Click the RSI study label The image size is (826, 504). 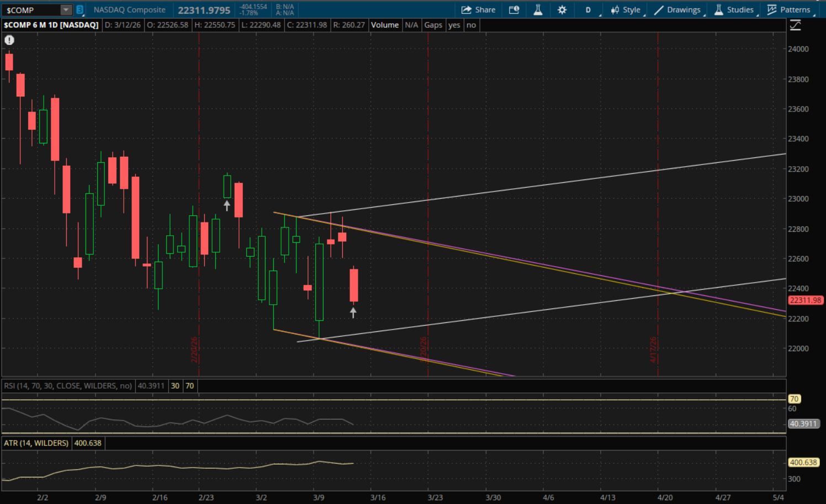(68, 386)
